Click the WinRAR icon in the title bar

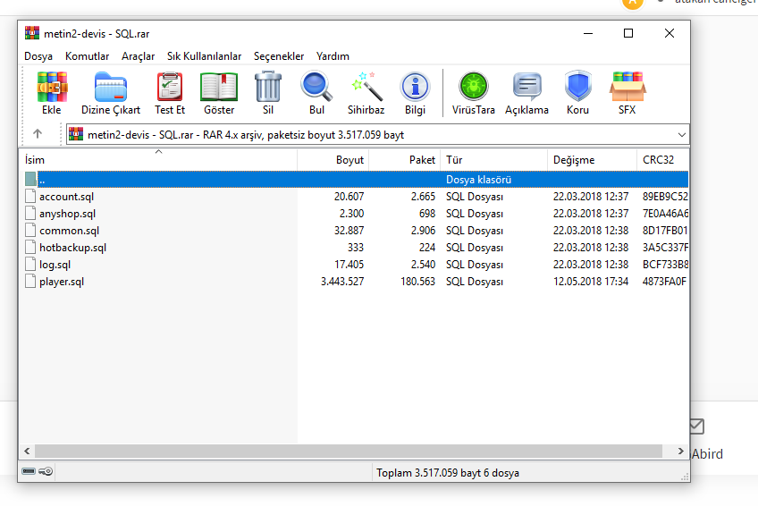tap(32, 33)
